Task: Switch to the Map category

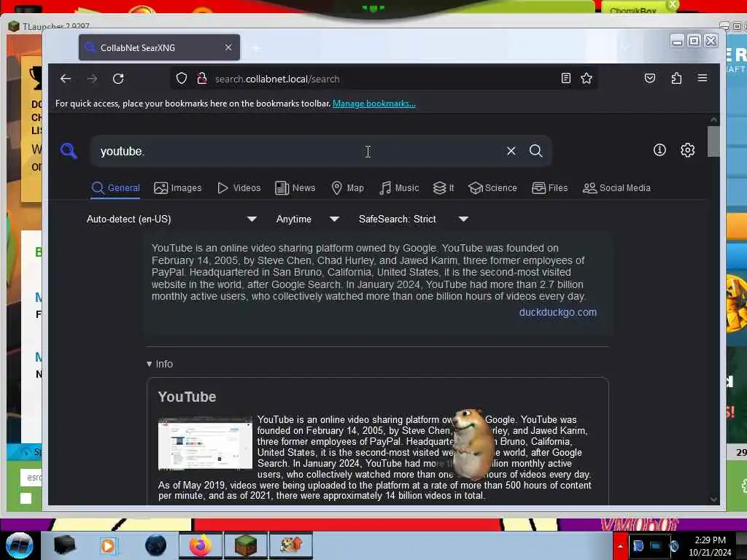Action: [347, 187]
